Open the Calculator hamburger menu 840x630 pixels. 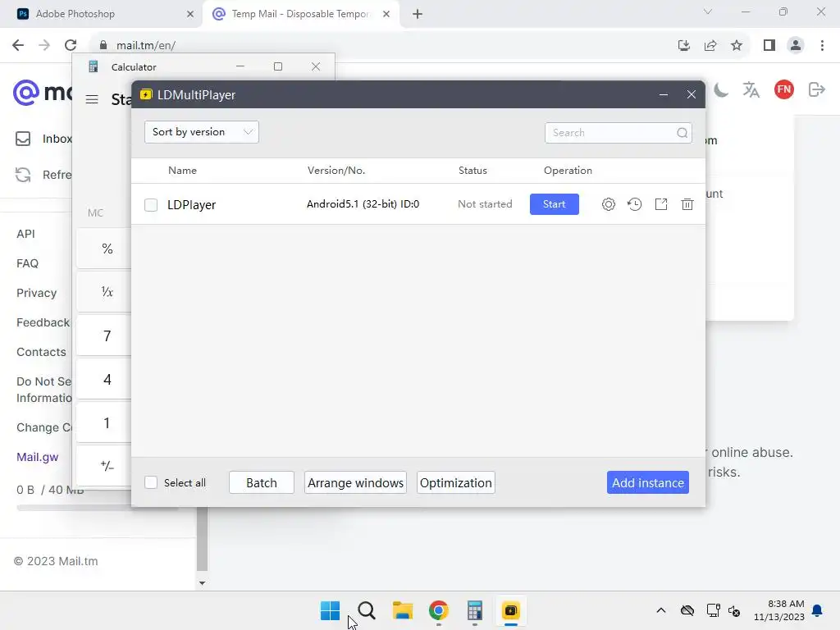tap(92, 99)
